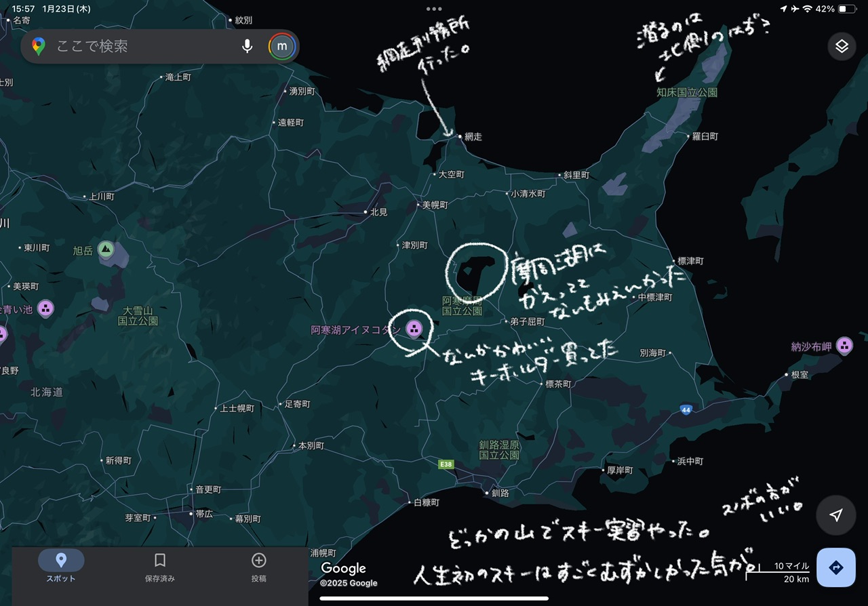Tap the 旭岳 mountain marker icon
This screenshot has height=606, width=868.
coord(105,249)
